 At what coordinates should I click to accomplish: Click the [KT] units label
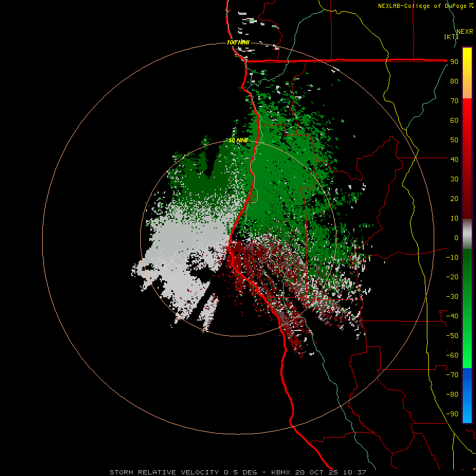coord(451,36)
